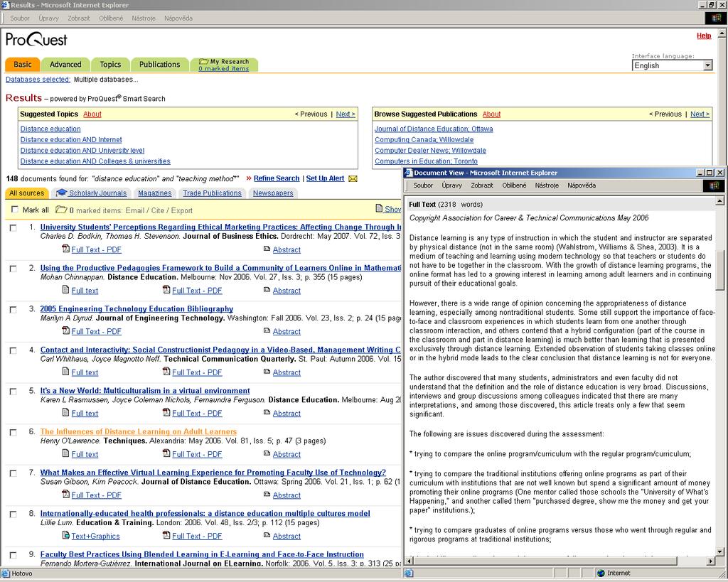Click the ProQuest logo
Screen dimensions: 728x582
click(x=36, y=40)
